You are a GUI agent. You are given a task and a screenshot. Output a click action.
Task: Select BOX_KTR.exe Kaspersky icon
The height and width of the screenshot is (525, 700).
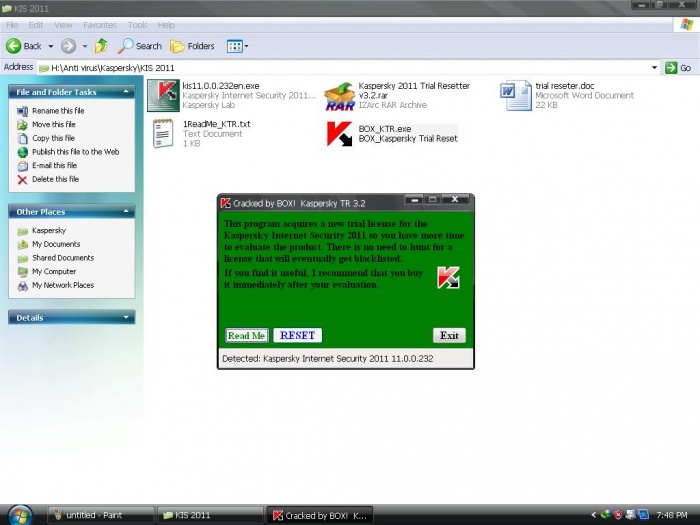[339, 133]
